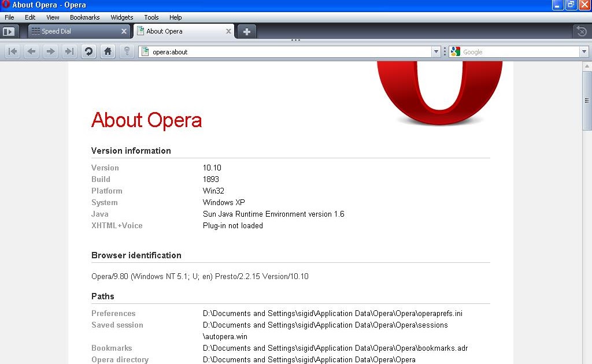Open the Help menu
Image resolution: width=592 pixels, height=364 pixels.
click(175, 17)
